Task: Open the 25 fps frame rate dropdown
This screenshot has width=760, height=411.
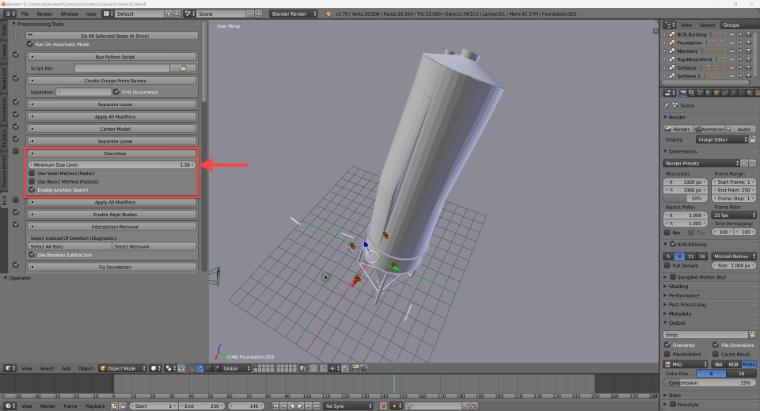Action: pos(734,215)
